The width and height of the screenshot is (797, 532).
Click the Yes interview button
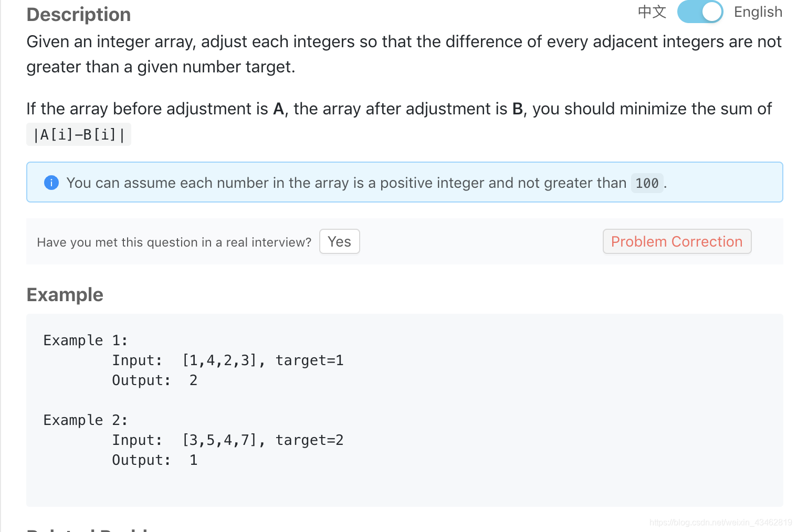(339, 241)
